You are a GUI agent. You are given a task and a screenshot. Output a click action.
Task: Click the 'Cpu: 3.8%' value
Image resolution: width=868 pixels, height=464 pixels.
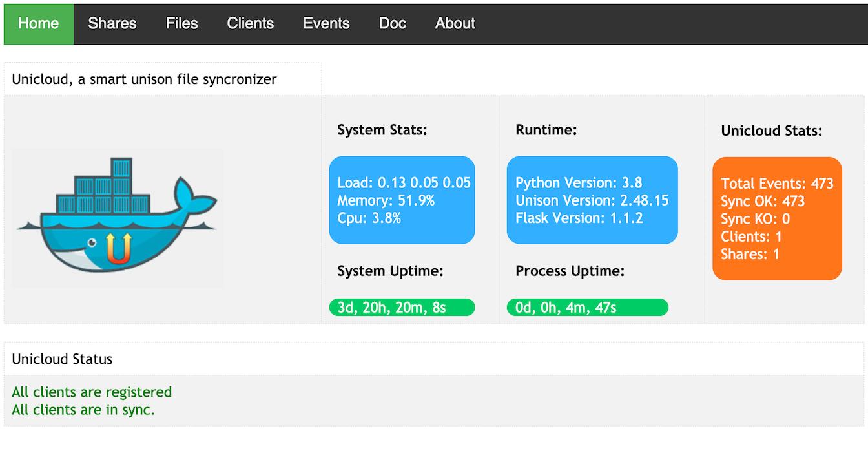369,218
